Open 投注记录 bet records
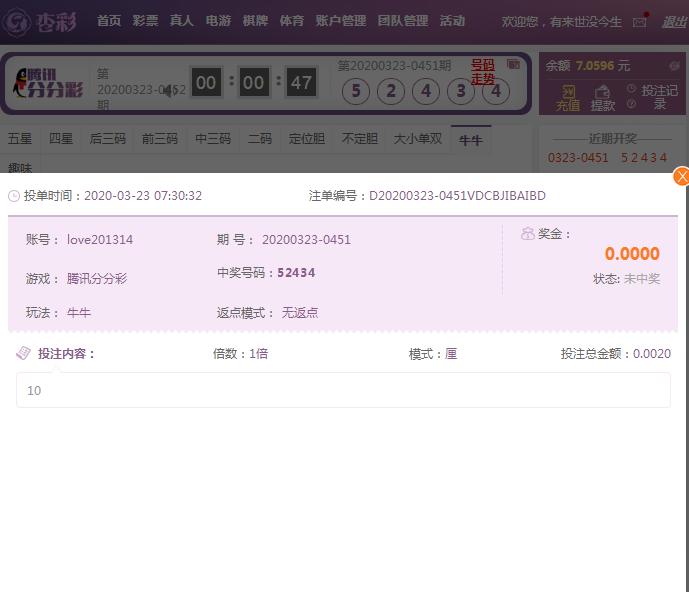 tap(659, 97)
